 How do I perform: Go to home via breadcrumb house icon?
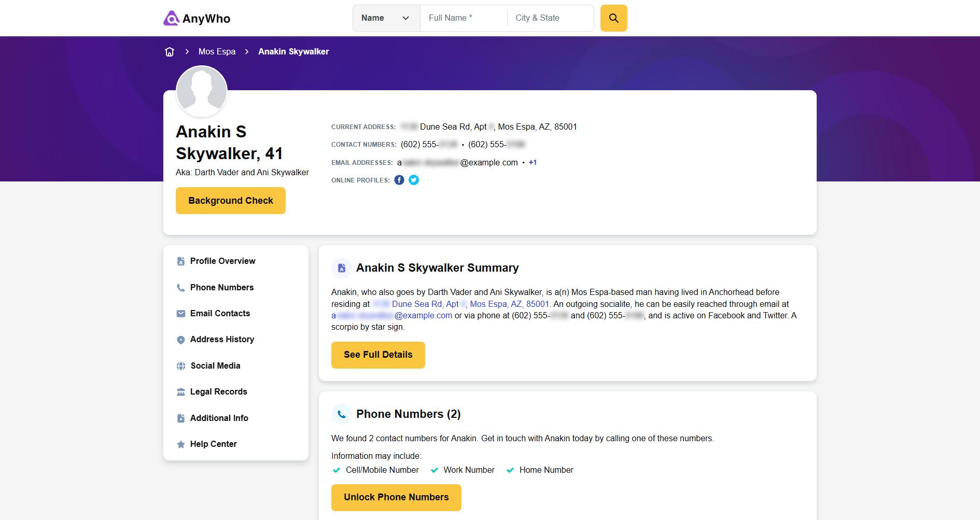(170, 52)
